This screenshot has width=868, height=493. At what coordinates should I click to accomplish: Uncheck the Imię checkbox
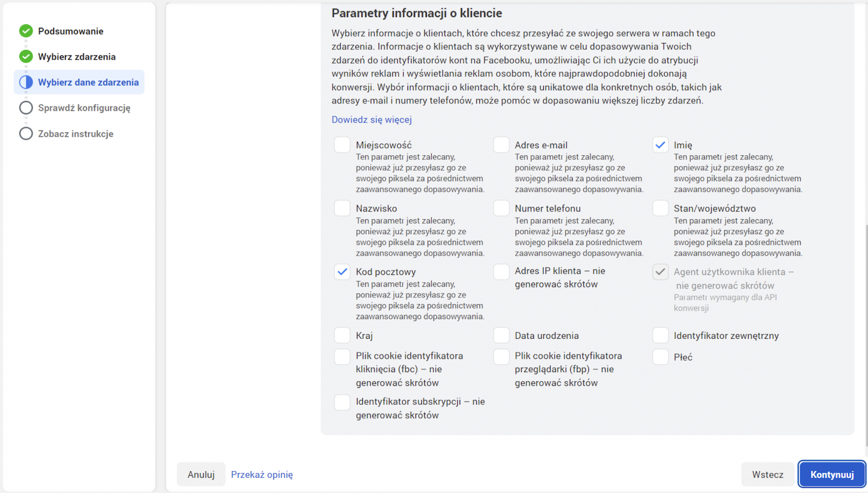(660, 145)
